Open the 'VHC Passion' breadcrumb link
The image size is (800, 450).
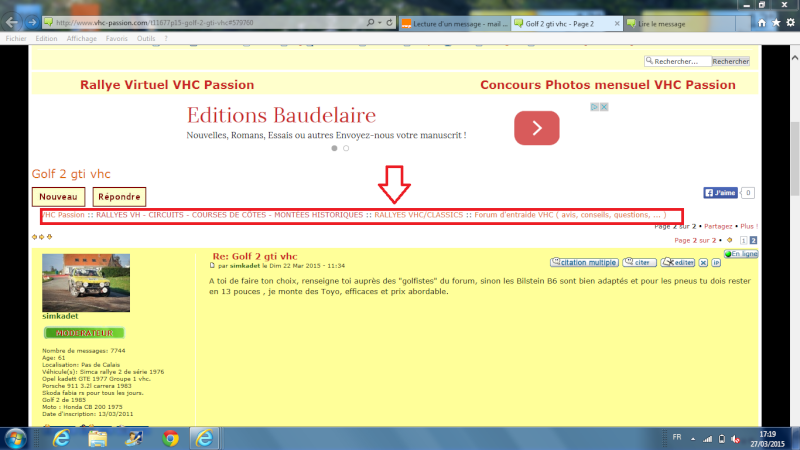point(63,215)
